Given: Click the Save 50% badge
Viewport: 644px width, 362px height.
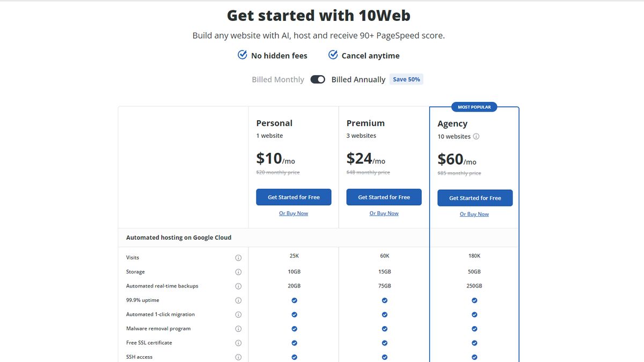Looking at the screenshot, I should [x=406, y=79].
